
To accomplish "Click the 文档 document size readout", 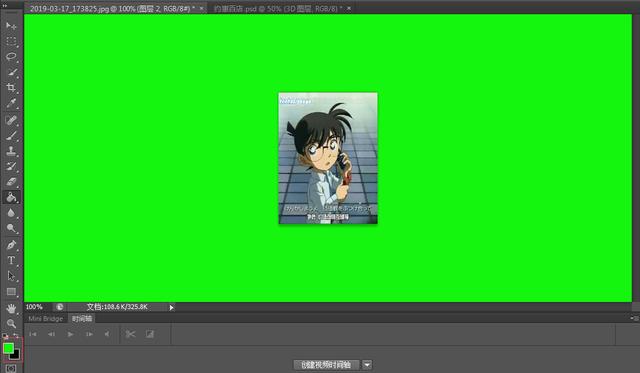I will (x=117, y=307).
